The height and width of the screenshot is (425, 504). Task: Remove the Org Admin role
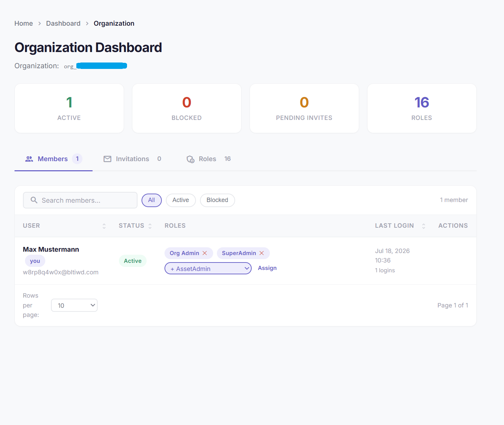[205, 253]
